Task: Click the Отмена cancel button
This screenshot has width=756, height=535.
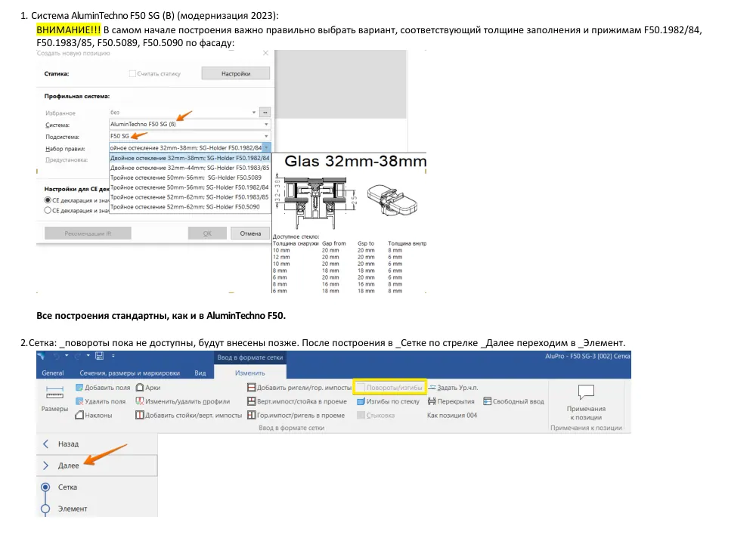Action: coord(250,233)
